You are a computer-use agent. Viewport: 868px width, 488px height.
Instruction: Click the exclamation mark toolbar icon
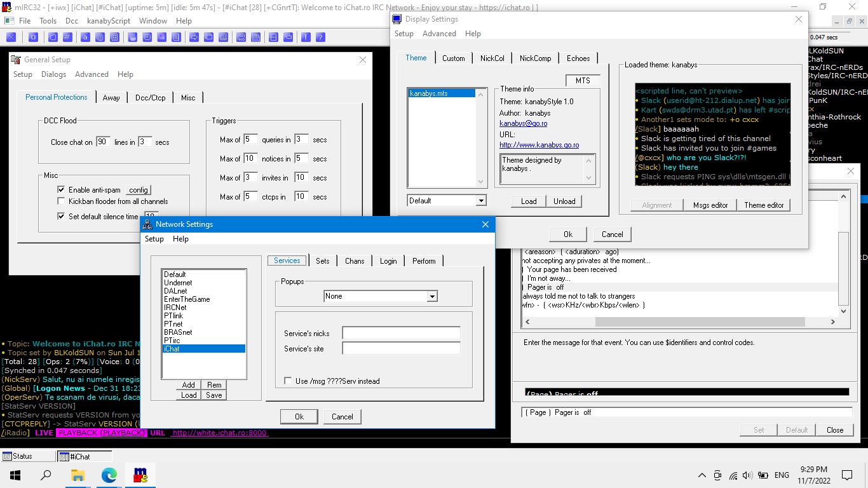pyautogui.click(x=306, y=37)
